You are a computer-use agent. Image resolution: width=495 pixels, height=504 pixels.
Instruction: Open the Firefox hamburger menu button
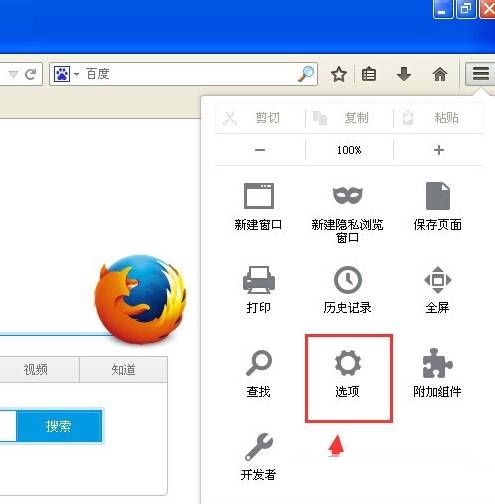[480, 74]
